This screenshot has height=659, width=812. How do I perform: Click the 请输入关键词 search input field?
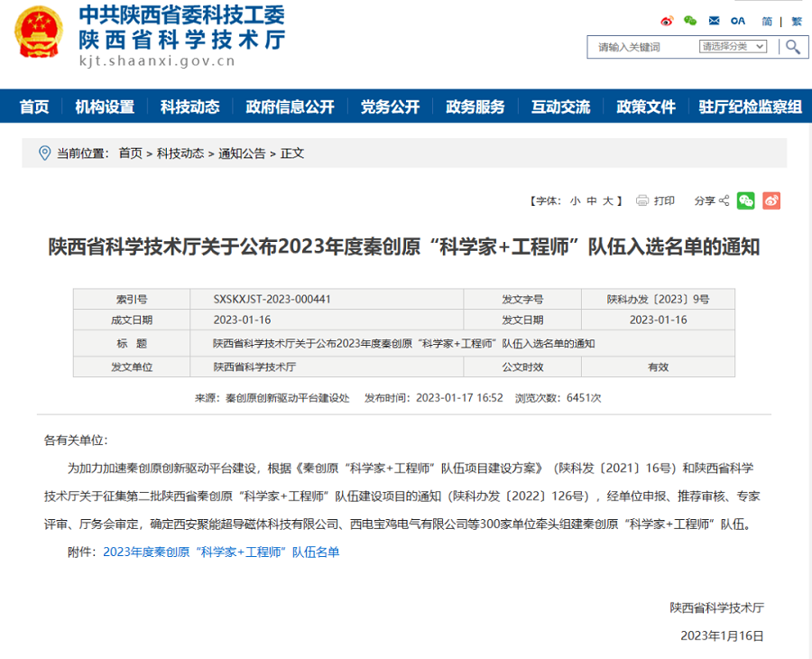(x=642, y=47)
